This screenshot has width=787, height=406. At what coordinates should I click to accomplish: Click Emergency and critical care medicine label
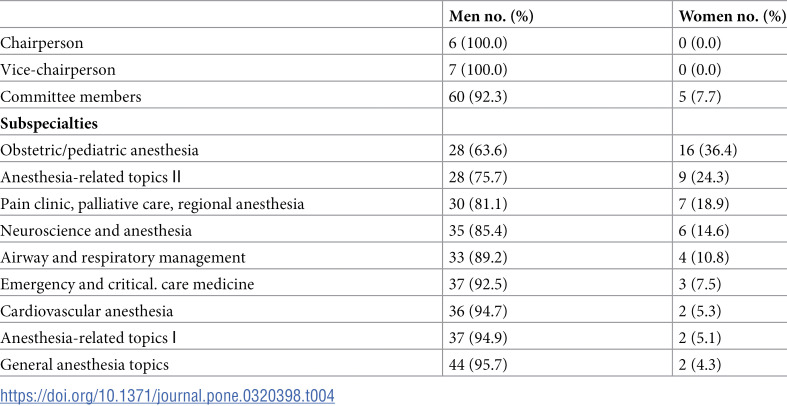pos(127,285)
